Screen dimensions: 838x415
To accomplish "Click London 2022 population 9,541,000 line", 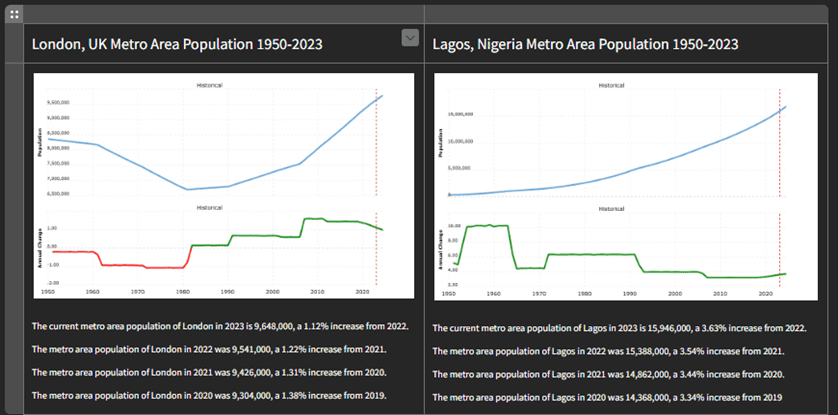I will (x=209, y=349).
